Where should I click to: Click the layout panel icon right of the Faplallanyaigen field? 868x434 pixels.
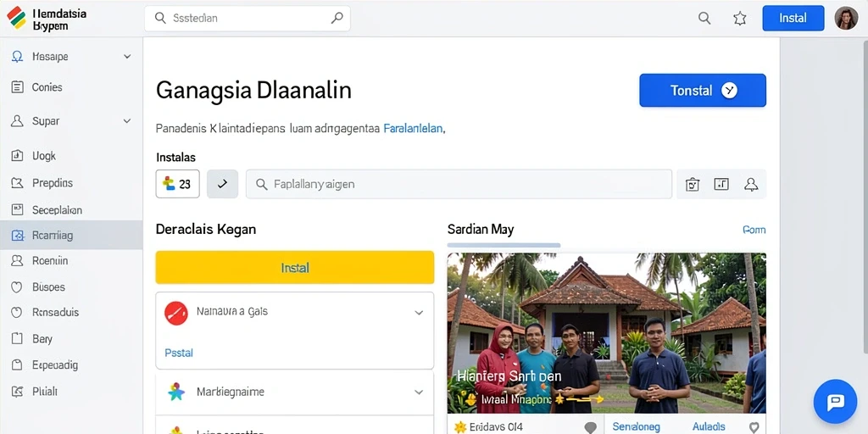pyautogui.click(x=721, y=184)
